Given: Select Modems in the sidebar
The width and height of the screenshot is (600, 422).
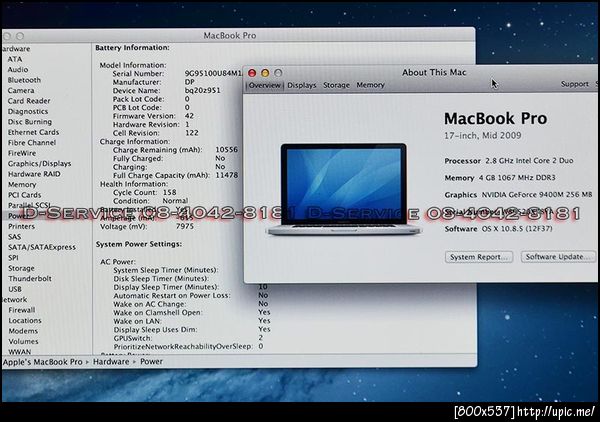Looking at the screenshot, I should click(x=23, y=331).
